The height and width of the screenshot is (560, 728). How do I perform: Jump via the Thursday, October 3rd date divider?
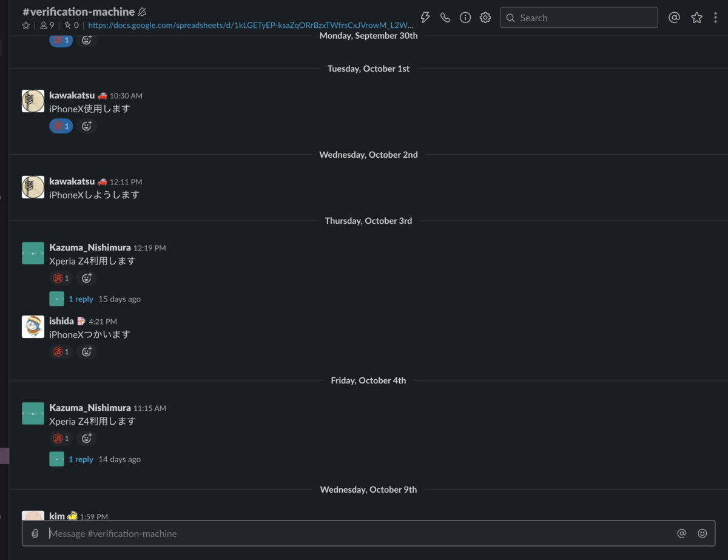368,221
